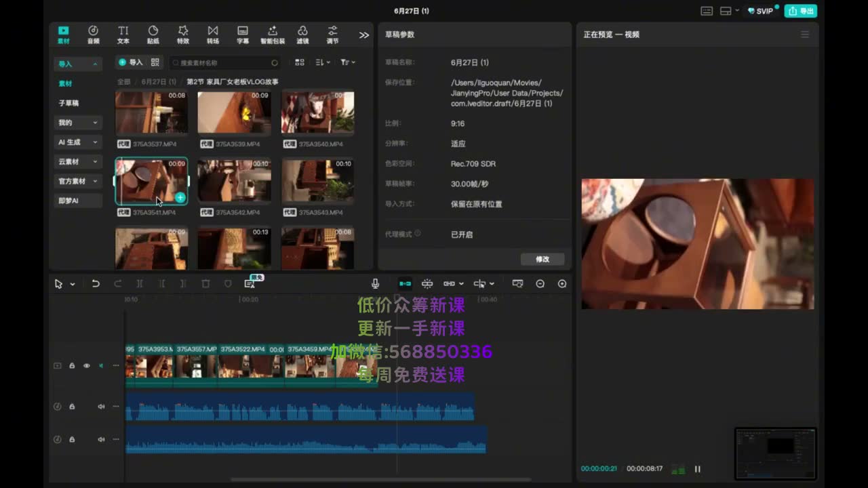The width and height of the screenshot is (868, 488).
Task: Add 375A3541.MP4 using the plus button
Action: pos(180,198)
